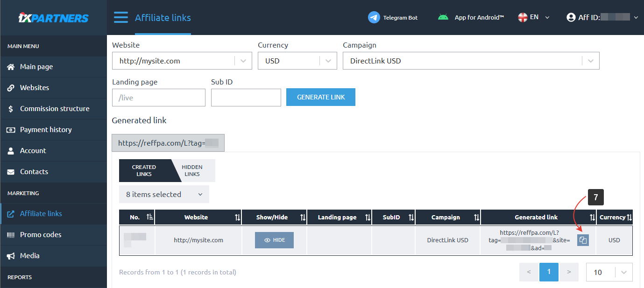Open the Currency USD dropdown
This screenshot has width=644, height=288.
328,61
